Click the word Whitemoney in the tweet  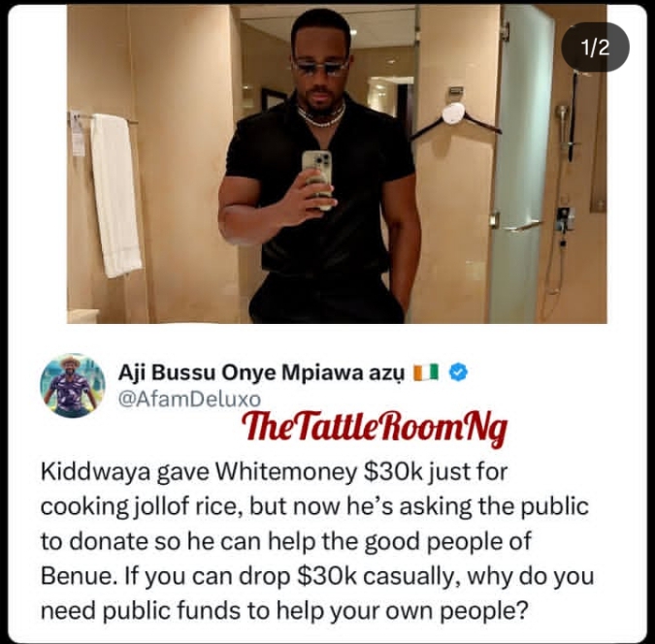point(285,471)
